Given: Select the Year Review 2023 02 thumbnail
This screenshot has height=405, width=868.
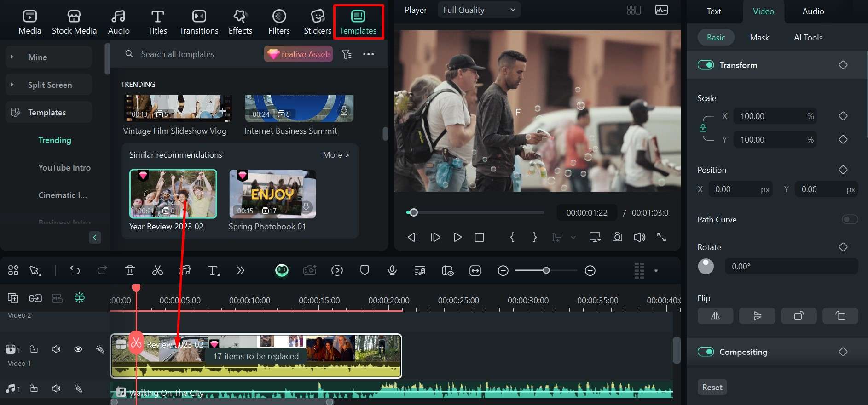Looking at the screenshot, I should 173,194.
